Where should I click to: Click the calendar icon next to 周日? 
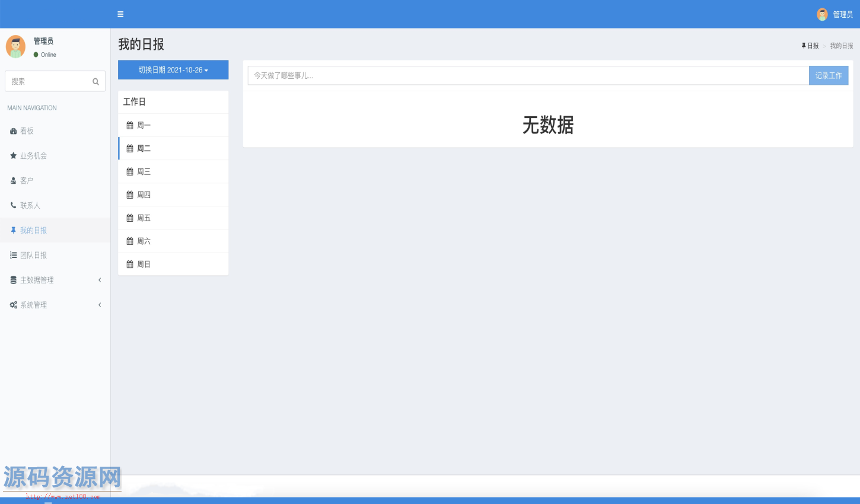click(x=130, y=264)
